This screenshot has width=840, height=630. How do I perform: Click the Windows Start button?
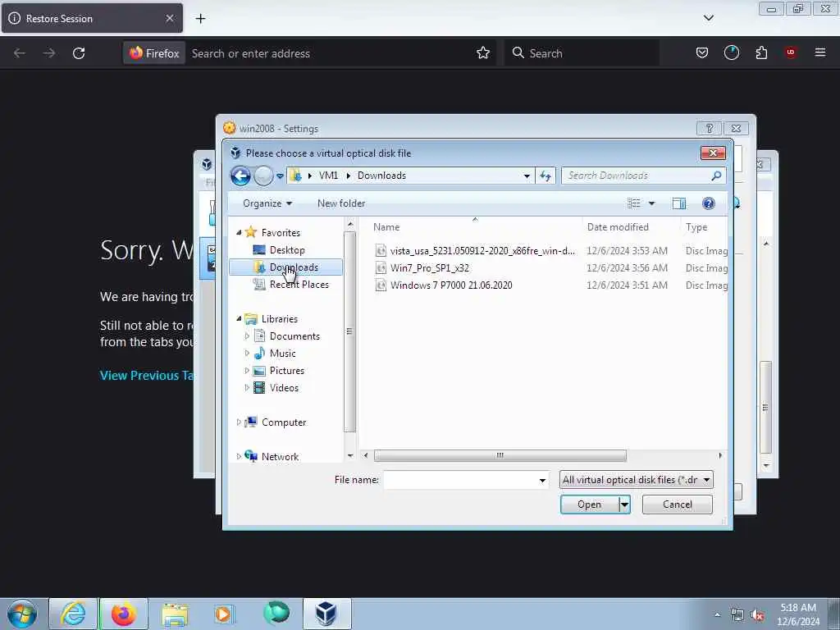[x=22, y=614]
